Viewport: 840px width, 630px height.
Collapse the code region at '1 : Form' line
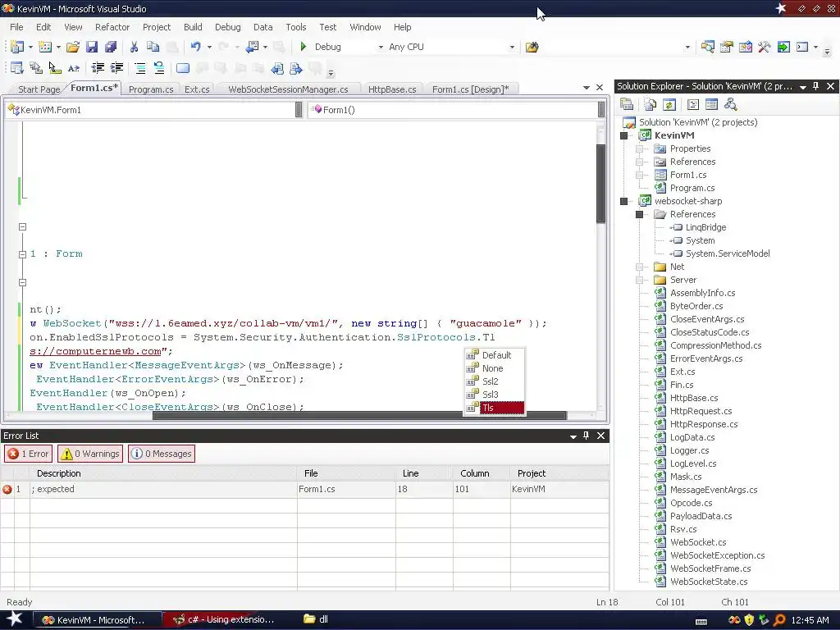pyautogui.click(x=22, y=254)
